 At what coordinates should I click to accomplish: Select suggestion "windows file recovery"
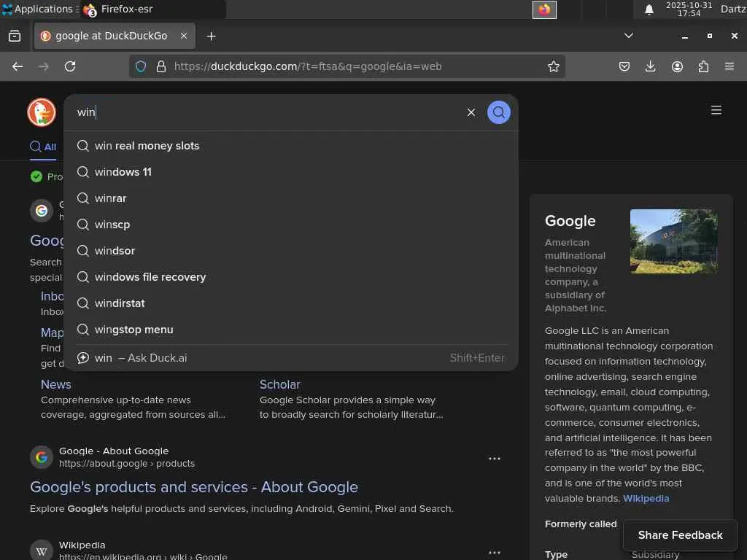(x=291, y=276)
